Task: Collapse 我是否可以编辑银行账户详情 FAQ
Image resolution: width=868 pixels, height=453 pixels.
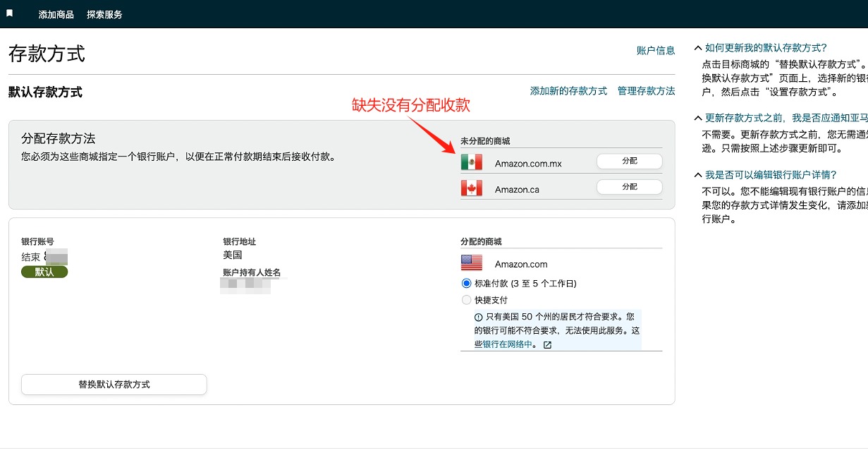Action: [766, 174]
